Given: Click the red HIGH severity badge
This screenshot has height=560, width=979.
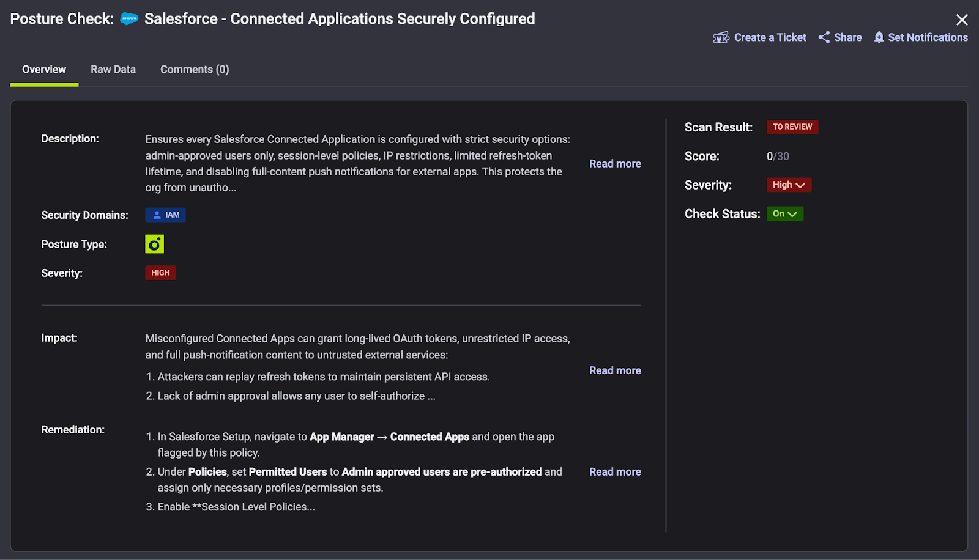Looking at the screenshot, I should point(160,273).
